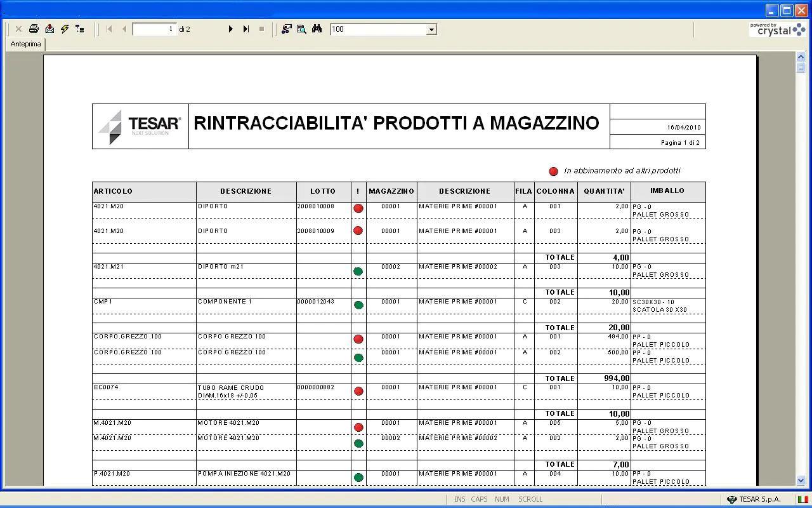Click 'In abbinamento ad altri prodotti' legend text
812x508 pixels.
coord(622,171)
